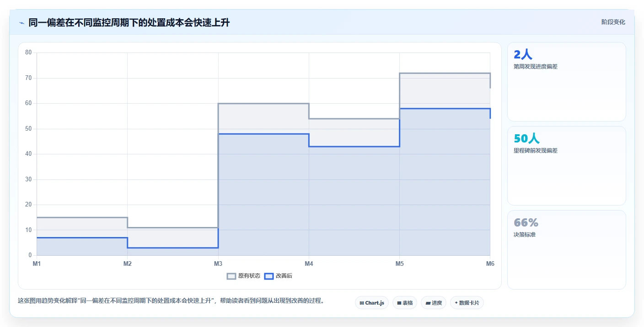Click the description text below the chart
This screenshot has height=327, width=644.
[x=171, y=301]
